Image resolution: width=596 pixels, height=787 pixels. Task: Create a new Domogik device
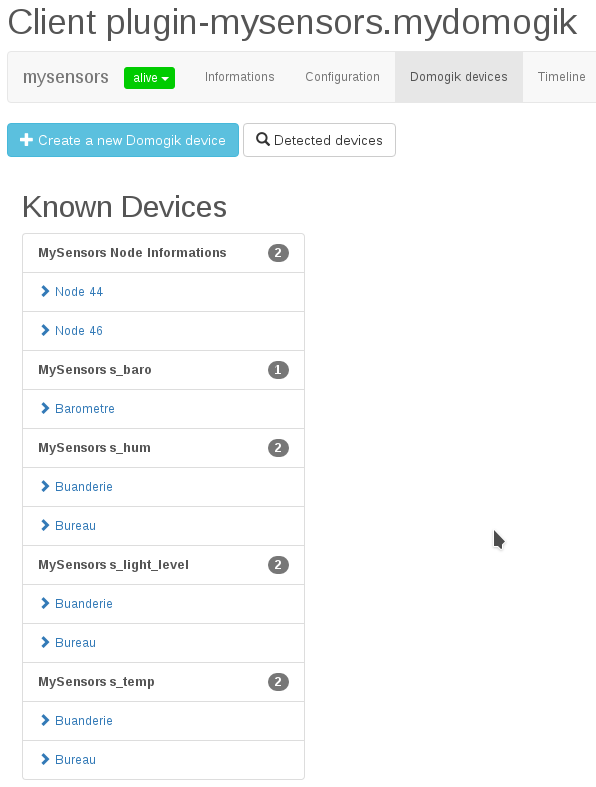coord(123,140)
